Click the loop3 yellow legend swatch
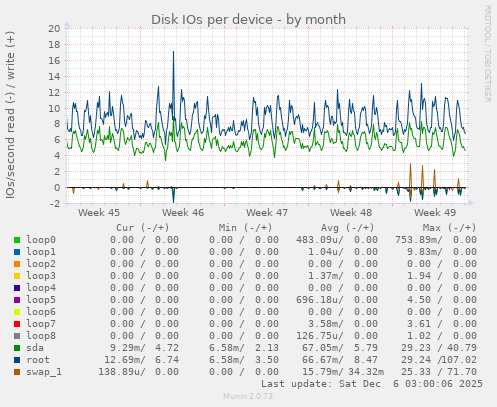Screen dimensions: 497x407 17,276
